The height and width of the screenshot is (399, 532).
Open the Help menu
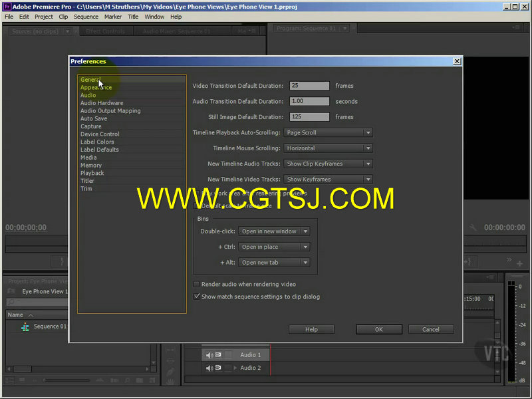pos(176,17)
